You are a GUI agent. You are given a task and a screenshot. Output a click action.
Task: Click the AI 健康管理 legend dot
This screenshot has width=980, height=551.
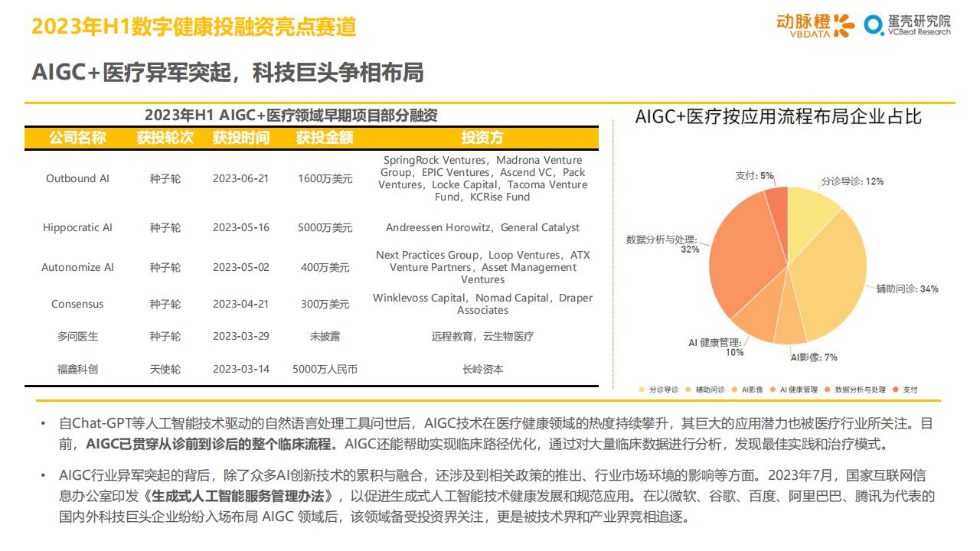(x=773, y=390)
